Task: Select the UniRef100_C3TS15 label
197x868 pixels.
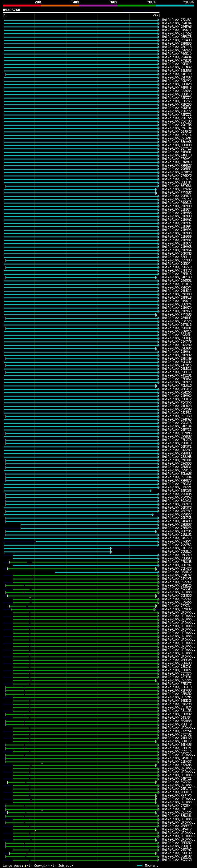Action: pos(177,179)
